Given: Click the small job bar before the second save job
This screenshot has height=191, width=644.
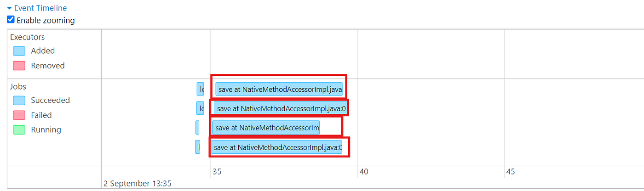Looking at the screenshot, I should (200, 108).
